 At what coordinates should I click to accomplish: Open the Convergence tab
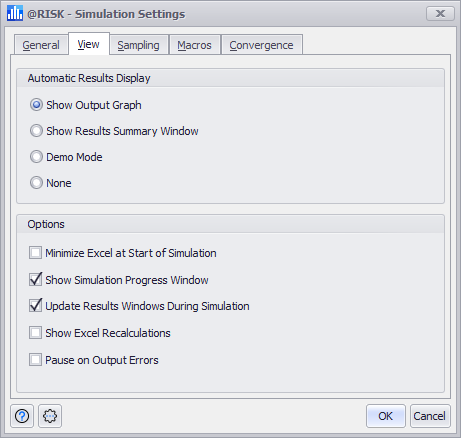click(262, 45)
